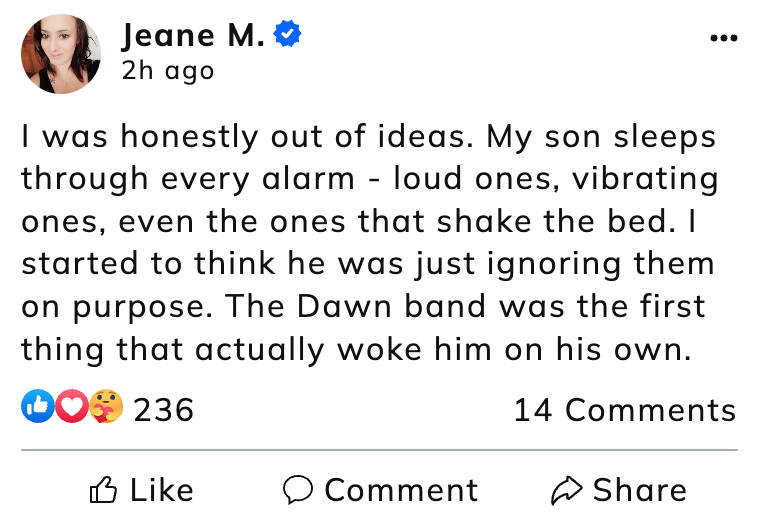Click the red heart reaction icon

pos(69,409)
